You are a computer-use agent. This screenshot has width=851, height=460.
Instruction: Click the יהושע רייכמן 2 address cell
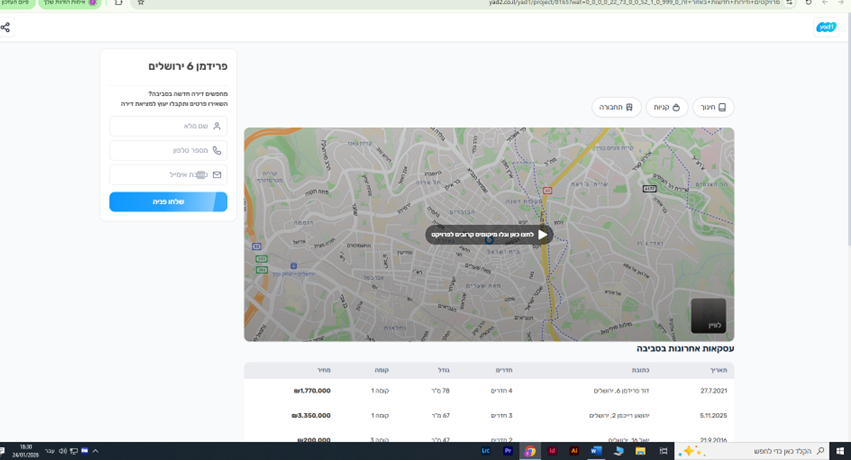tap(619, 416)
